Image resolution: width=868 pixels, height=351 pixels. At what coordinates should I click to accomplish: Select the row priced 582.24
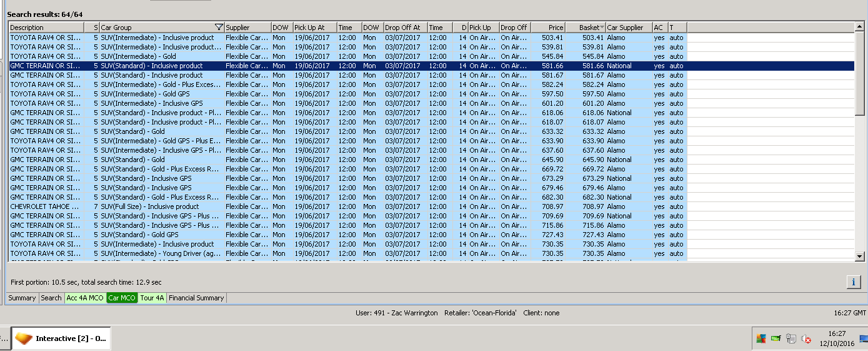click(x=347, y=84)
